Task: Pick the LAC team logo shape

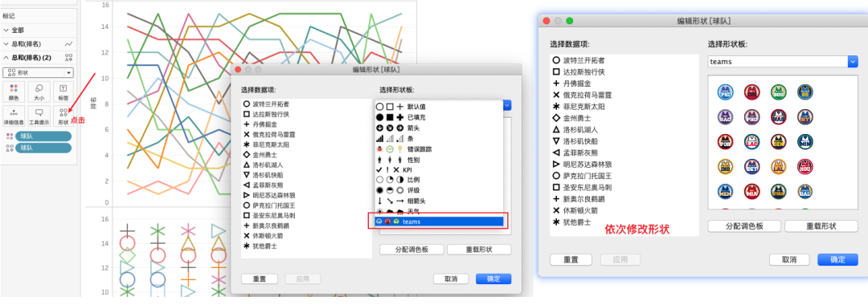Action: (x=751, y=141)
